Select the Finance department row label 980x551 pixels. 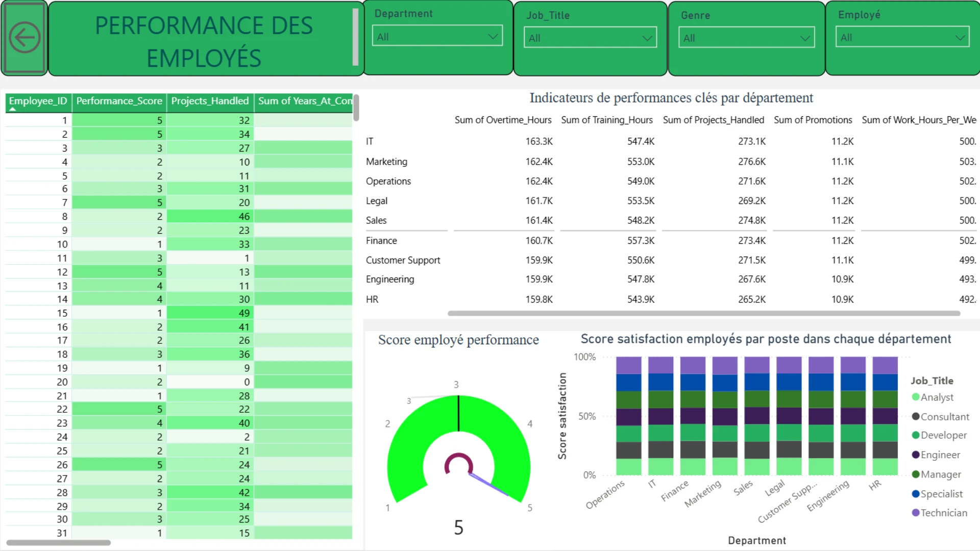[381, 240]
